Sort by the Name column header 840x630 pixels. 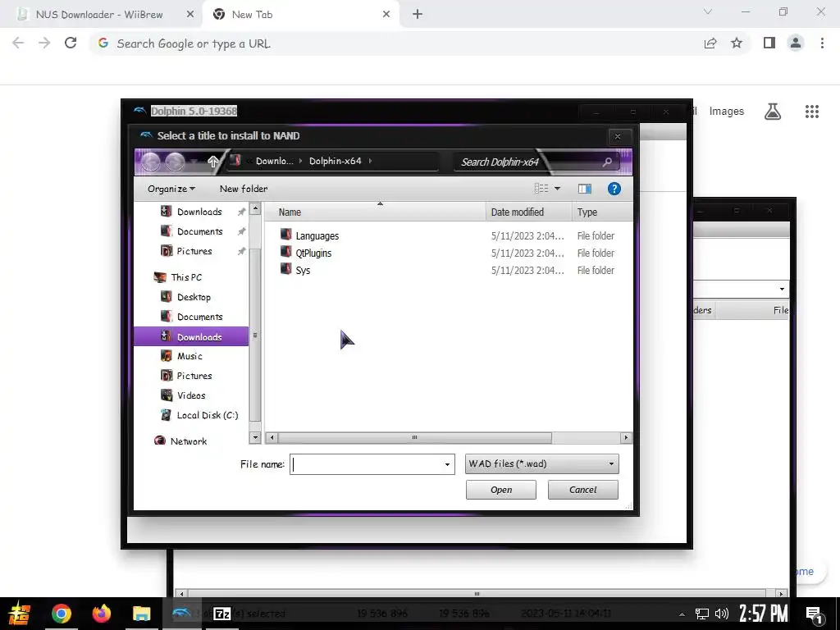point(375,212)
